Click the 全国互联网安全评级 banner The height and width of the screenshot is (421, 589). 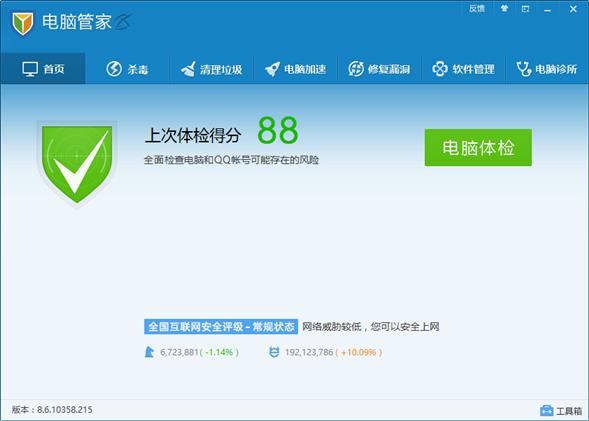click(x=221, y=327)
